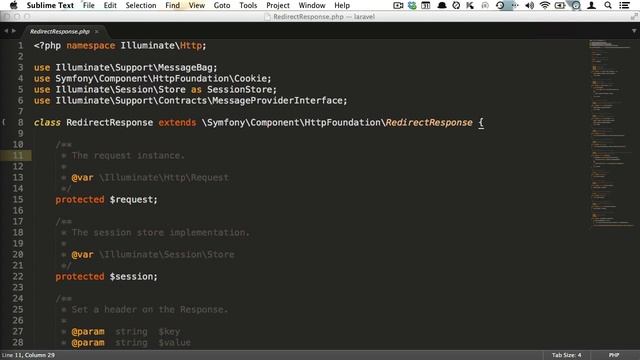This screenshot has width=640, height=360.
Task: Click on SessionStore alias on line 5
Action: pos(239,89)
